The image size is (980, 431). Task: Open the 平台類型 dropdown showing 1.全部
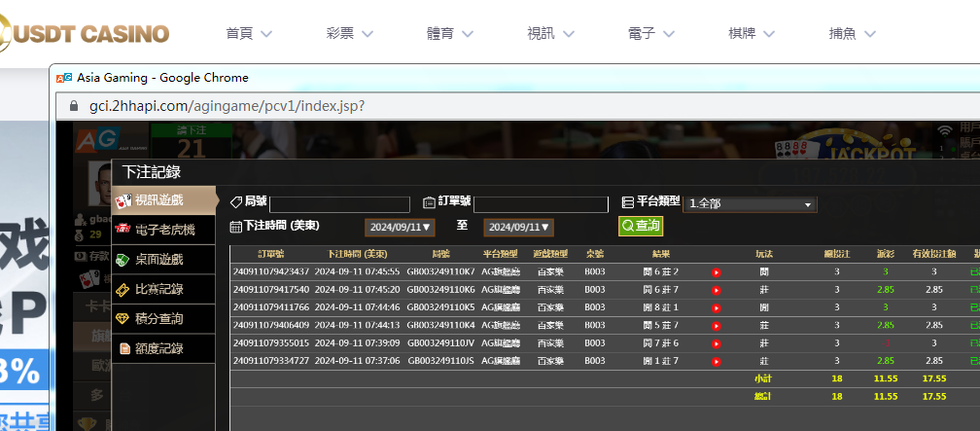click(750, 204)
